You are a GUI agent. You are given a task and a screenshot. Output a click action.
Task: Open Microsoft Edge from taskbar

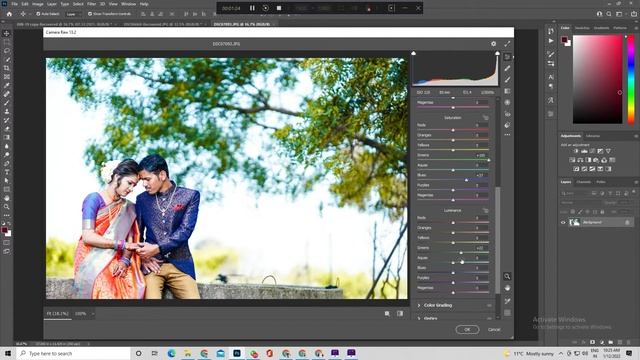(x=171, y=353)
